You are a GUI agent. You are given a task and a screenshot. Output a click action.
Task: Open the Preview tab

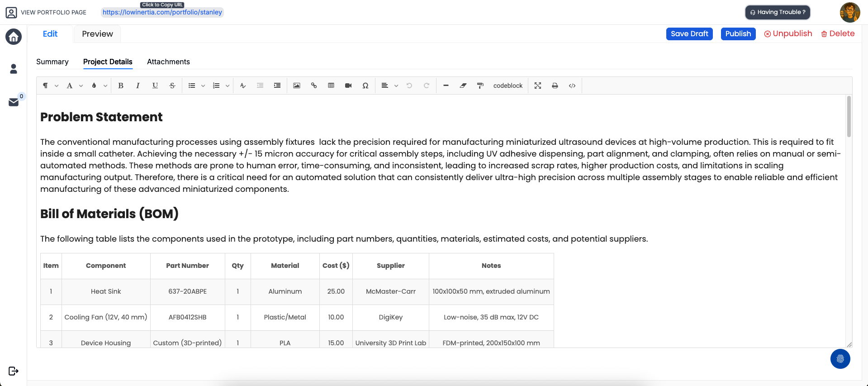click(x=97, y=34)
